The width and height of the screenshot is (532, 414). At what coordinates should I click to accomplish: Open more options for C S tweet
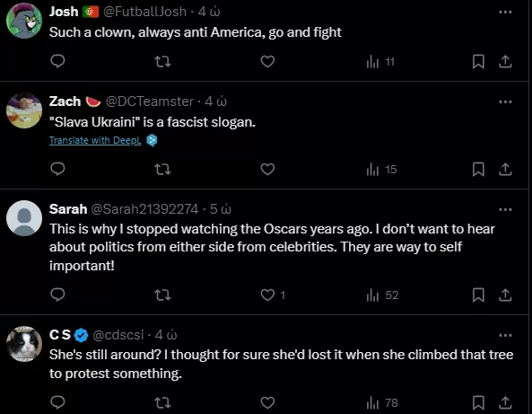point(505,335)
